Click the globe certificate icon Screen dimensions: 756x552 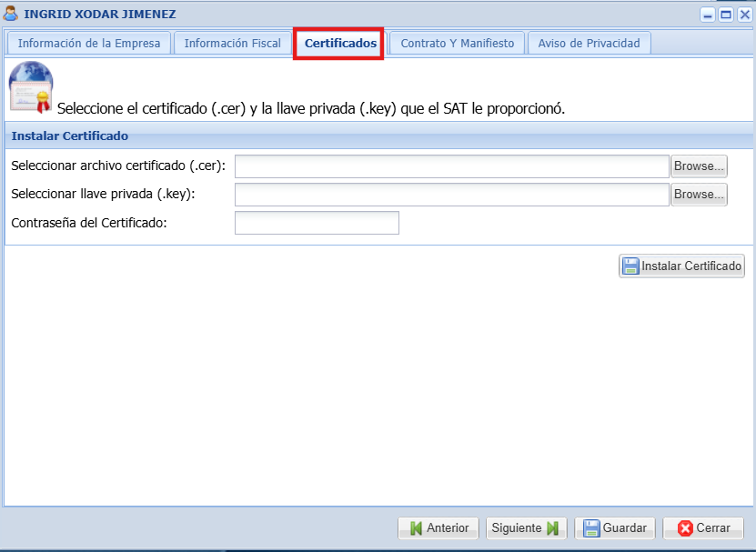click(30, 87)
